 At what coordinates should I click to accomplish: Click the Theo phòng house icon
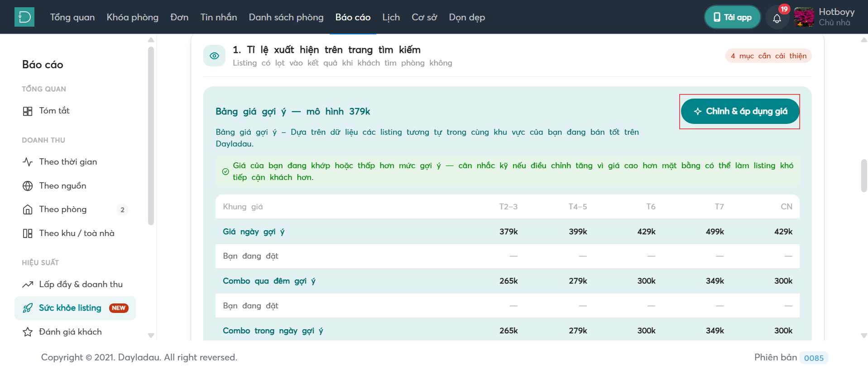pos(28,209)
